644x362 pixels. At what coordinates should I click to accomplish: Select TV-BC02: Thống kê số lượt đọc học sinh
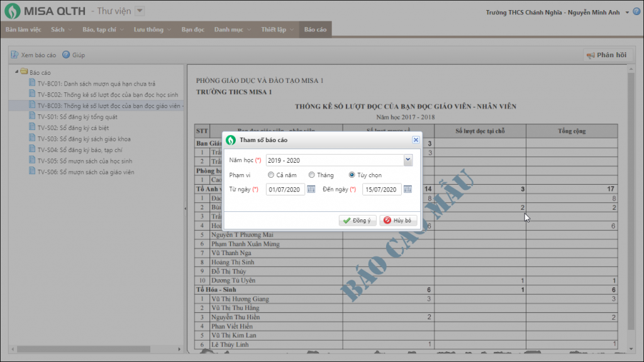point(108,94)
